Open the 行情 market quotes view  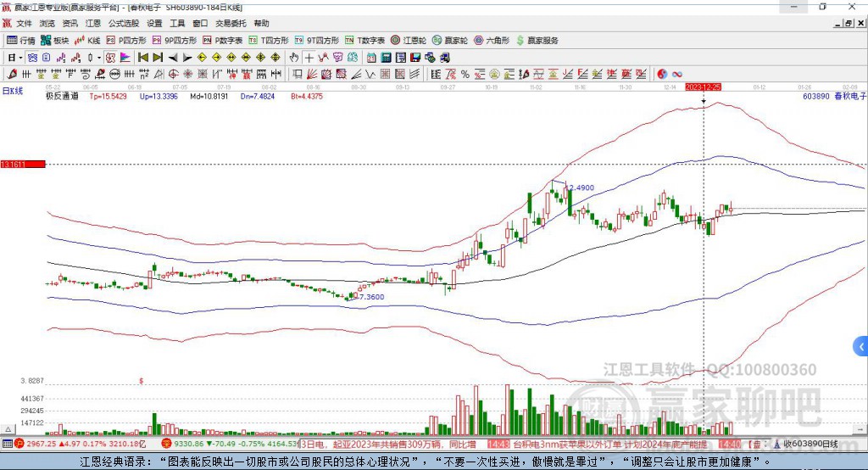(20, 41)
